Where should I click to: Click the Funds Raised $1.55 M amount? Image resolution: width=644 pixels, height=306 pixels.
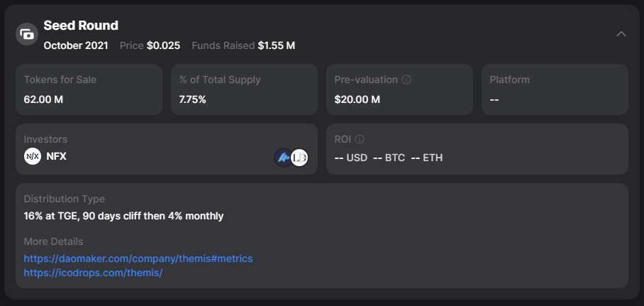tap(276, 45)
